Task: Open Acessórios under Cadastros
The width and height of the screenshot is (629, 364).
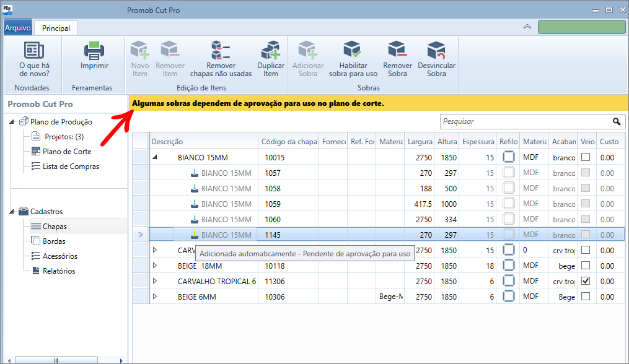Action: point(59,256)
